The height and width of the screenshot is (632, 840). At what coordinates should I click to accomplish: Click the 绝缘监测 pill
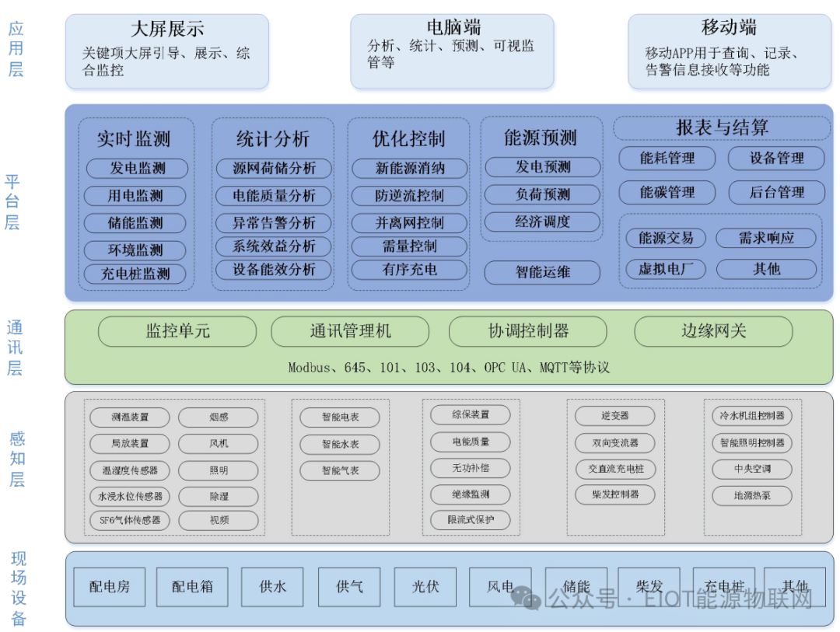point(471,494)
